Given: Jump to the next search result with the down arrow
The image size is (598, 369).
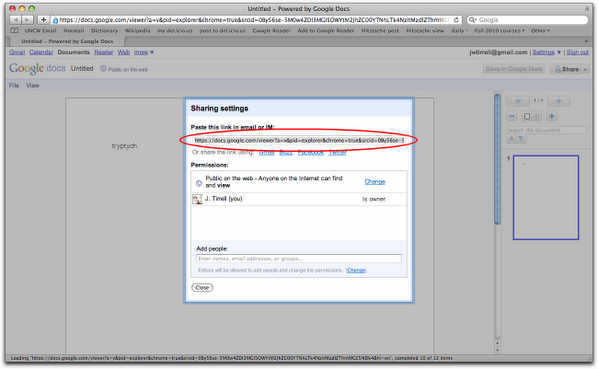Looking at the screenshot, I should [x=521, y=138].
